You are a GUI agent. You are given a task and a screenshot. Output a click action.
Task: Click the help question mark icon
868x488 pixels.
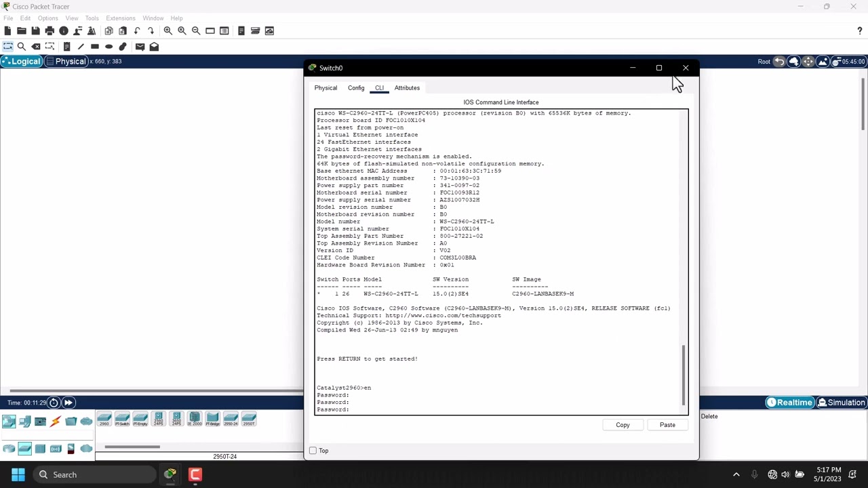click(x=860, y=30)
